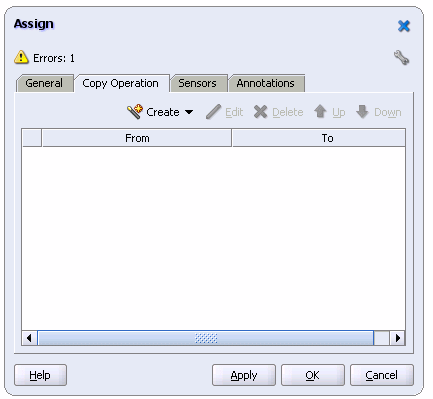The height and width of the screenshot is (399, 433).
Task: Click the horizontal scrollbar left arrow
Action: click(x=29, y=338)
